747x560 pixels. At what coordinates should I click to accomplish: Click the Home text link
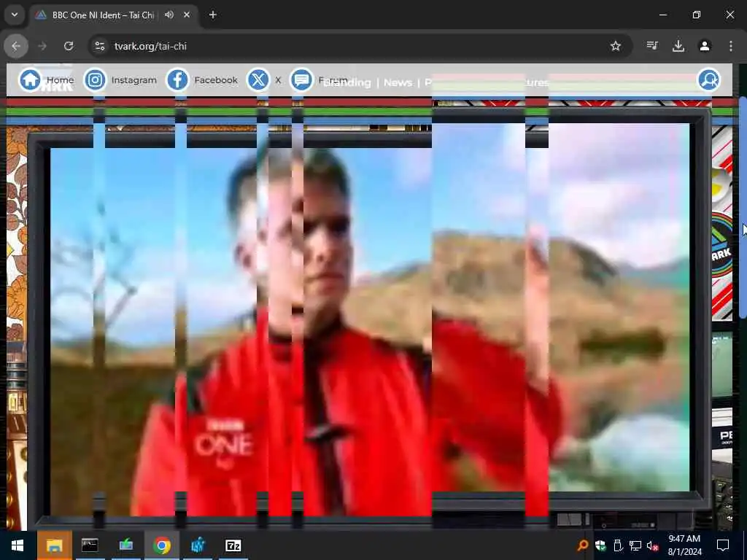tap(60, 80)
